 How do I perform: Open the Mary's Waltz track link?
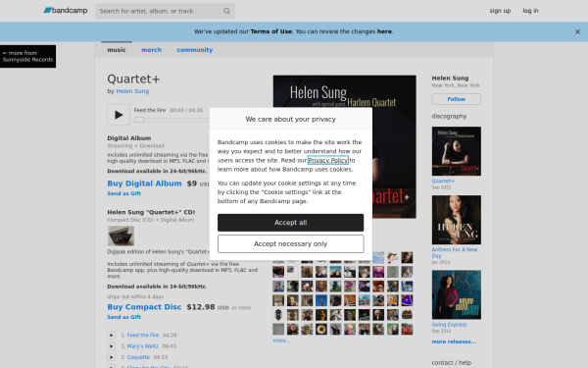pyautogui.click(x=142, y=346)
